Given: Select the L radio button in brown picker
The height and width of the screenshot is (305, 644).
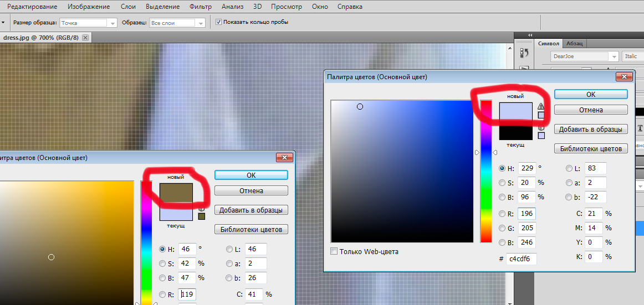Looking at the screenshot, I should [229, 249].
